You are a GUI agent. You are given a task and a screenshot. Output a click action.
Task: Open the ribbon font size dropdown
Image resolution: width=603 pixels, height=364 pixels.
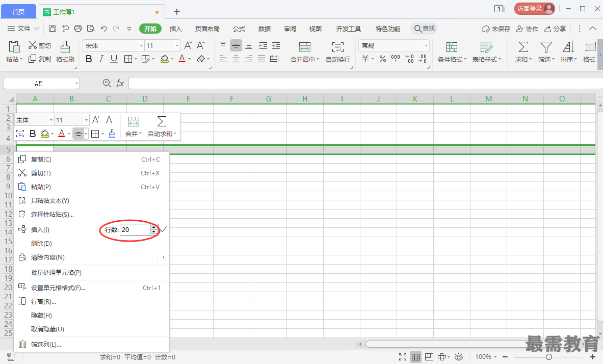coord(177,45)
